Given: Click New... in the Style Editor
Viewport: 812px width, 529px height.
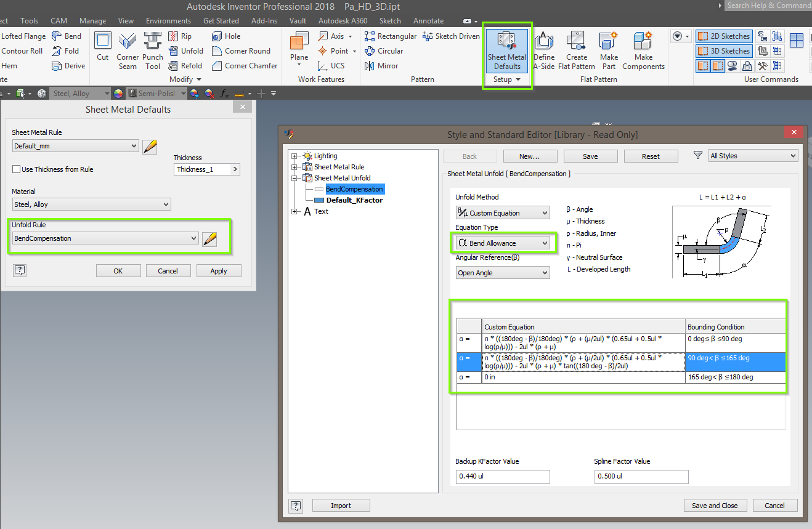Looking at the screenshot, I should click(530, 156).
